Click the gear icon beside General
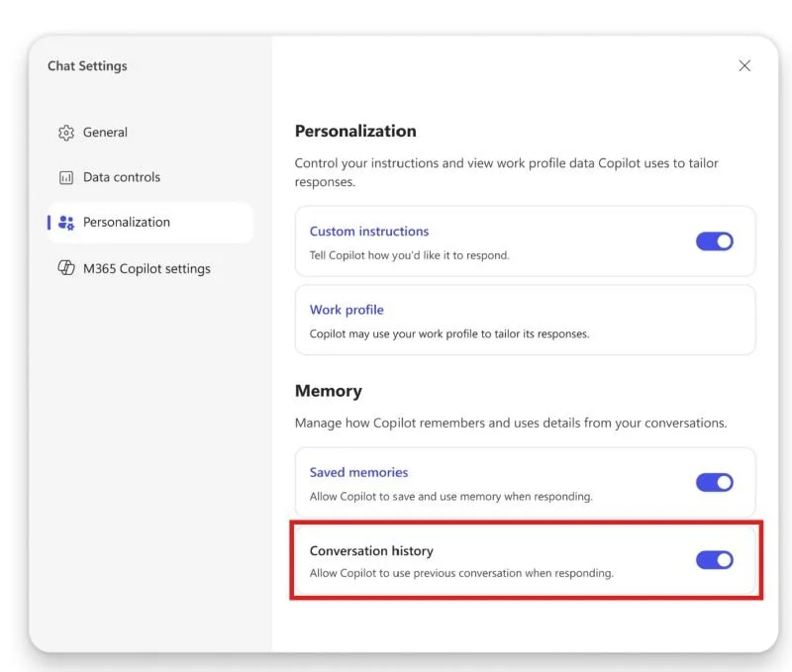 tap(66, 133)
